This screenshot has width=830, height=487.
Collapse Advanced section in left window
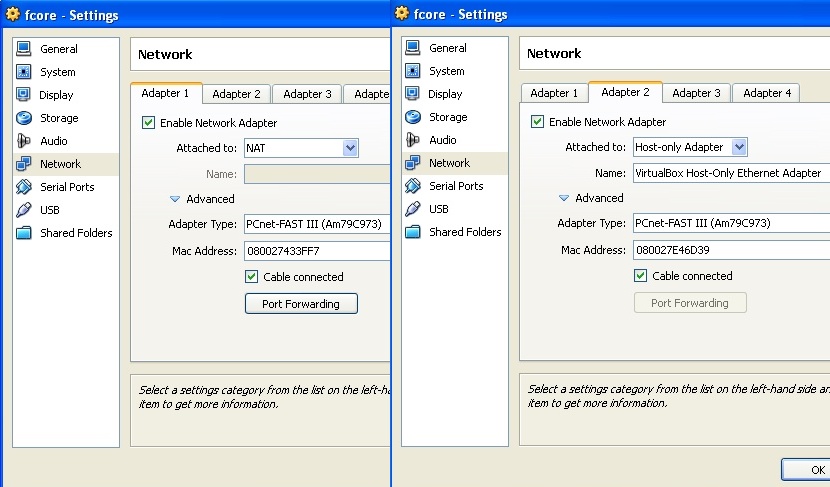(x=175, y=199)
